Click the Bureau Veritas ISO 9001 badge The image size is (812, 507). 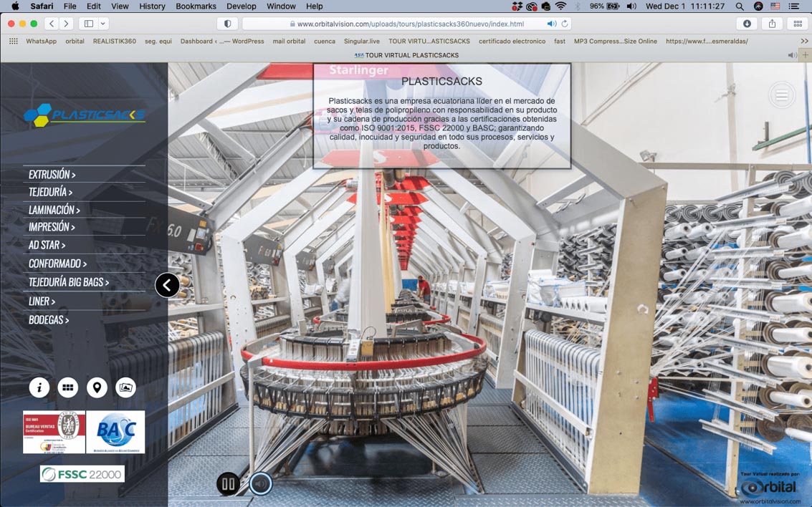click(x=54, y=432)
